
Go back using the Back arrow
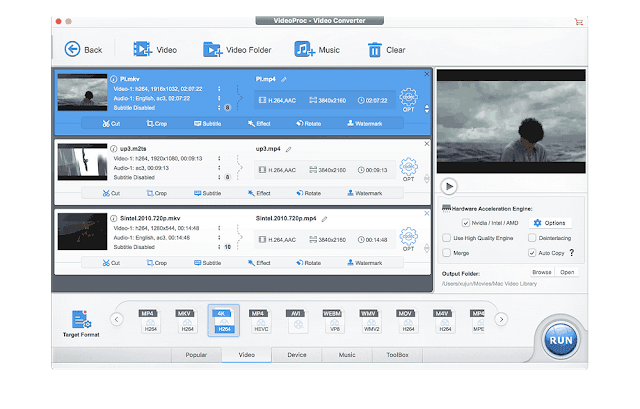(83, 49)
